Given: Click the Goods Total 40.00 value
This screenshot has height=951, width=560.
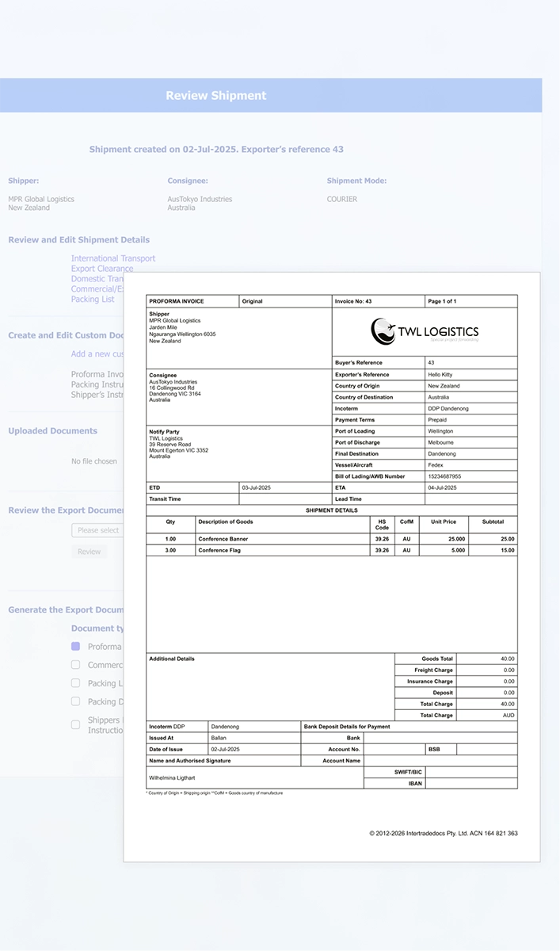Looking at the screenshot, I should pos(508,659).
